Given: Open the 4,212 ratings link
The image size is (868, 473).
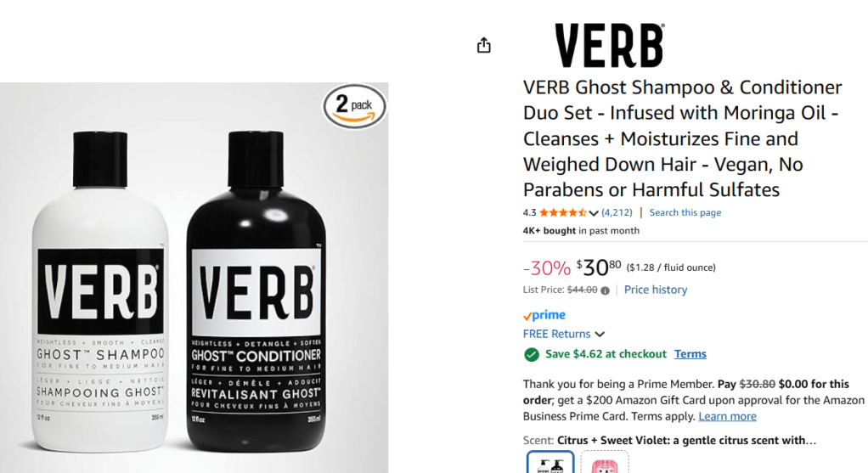Looking at the screenshot, I should coord(617,212).
